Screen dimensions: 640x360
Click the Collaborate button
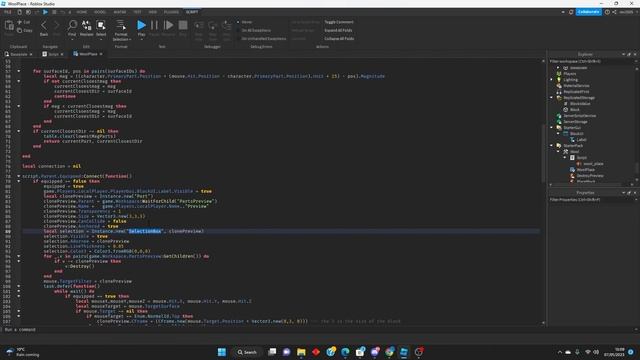tap(589, 12)
